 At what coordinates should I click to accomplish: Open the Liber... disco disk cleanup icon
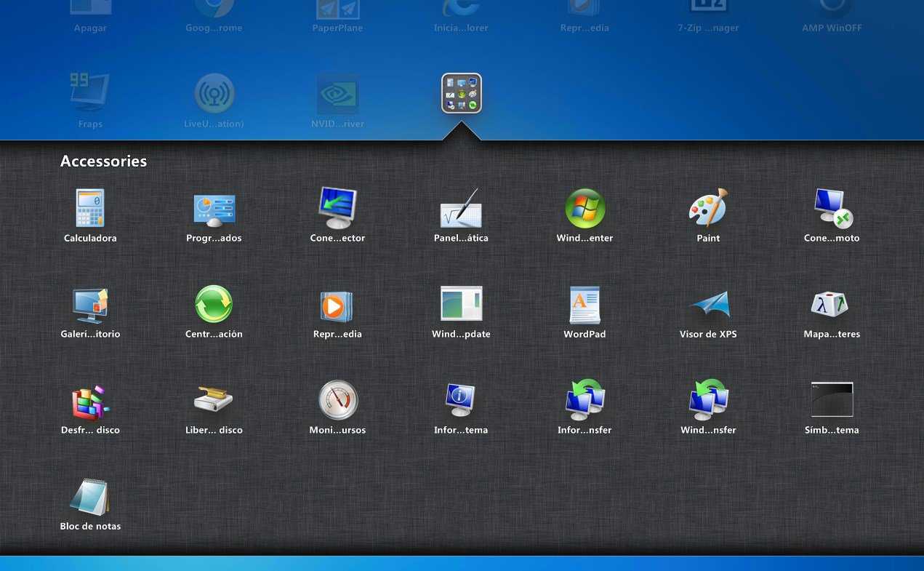point(214,401)
